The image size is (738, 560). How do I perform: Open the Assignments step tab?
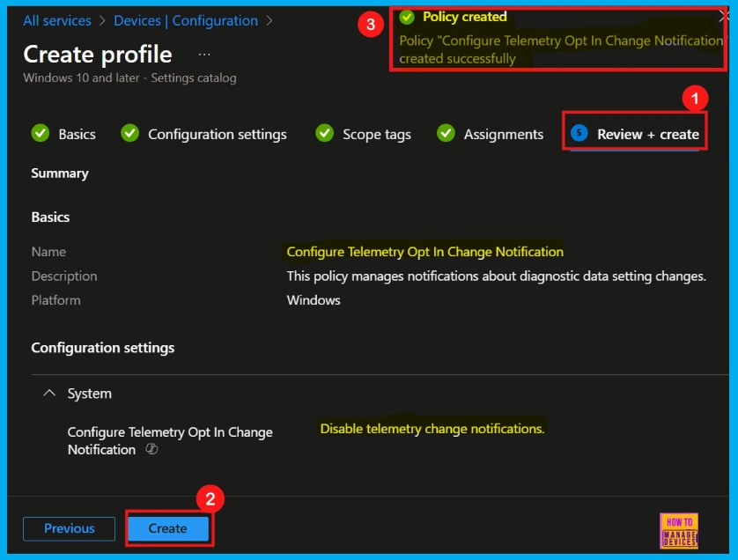click(490, 134)
